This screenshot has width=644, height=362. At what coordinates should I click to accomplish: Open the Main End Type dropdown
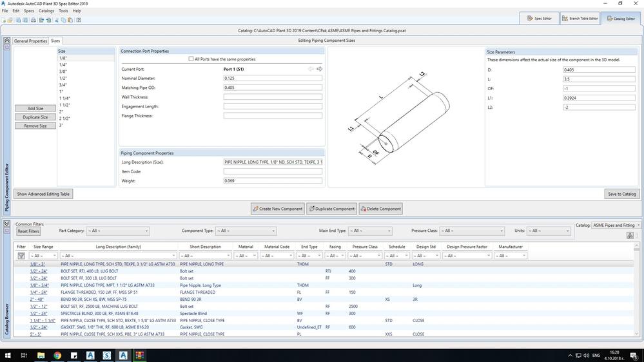370,231
